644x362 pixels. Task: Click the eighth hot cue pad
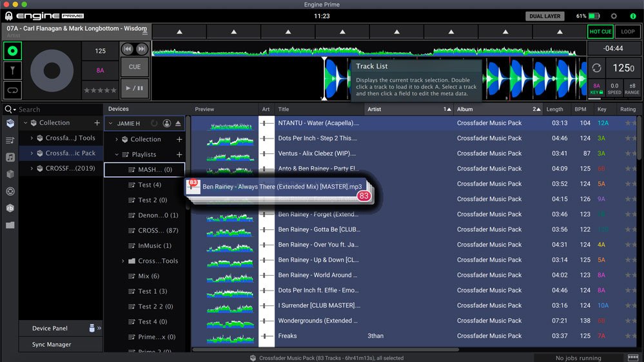(560, 32)
